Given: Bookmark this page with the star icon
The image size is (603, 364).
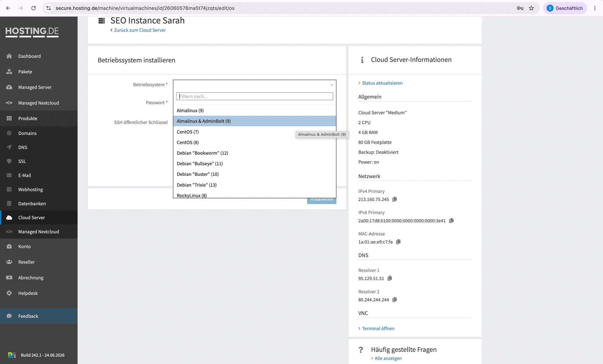Looking at the screenshot, I should point(531,8).
